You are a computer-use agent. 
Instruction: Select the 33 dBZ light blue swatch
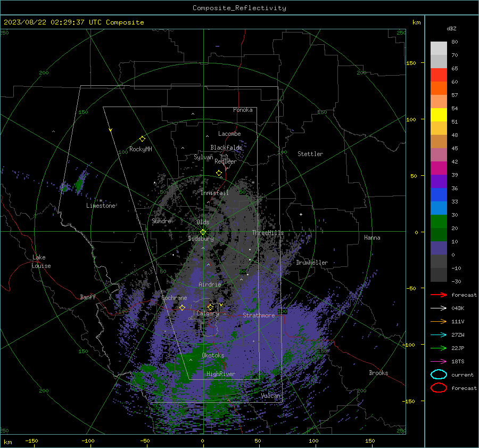[x=439, y=208]
